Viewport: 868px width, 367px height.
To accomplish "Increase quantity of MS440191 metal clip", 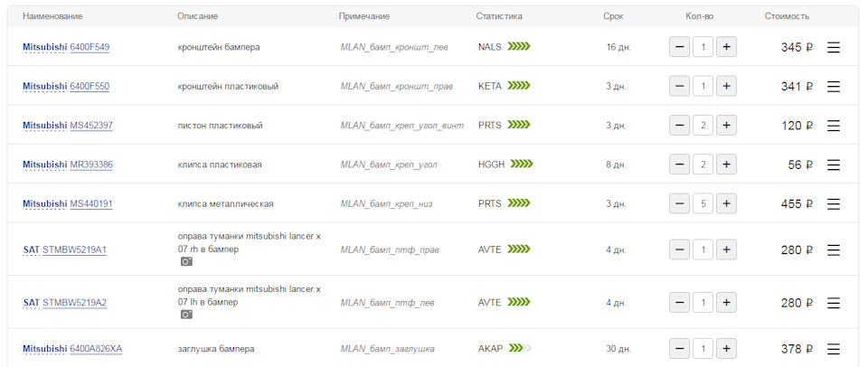I will click(x=726, y=204).
